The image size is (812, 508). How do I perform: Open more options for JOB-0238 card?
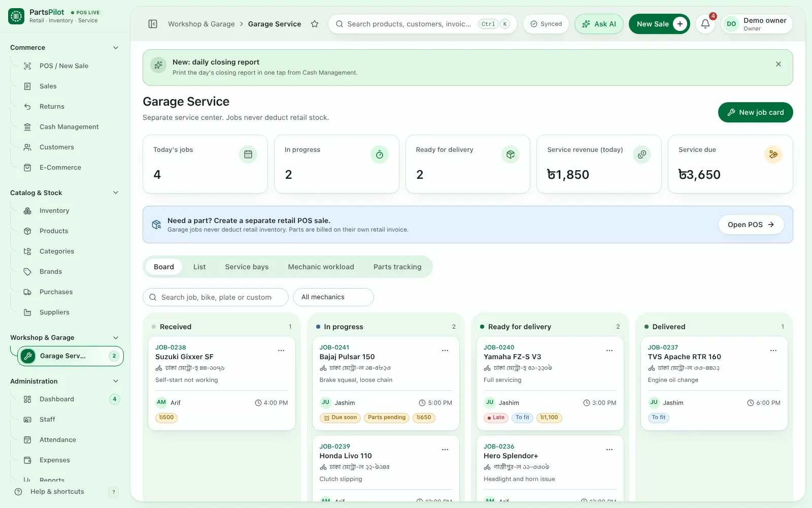click(x=281, y=351)
